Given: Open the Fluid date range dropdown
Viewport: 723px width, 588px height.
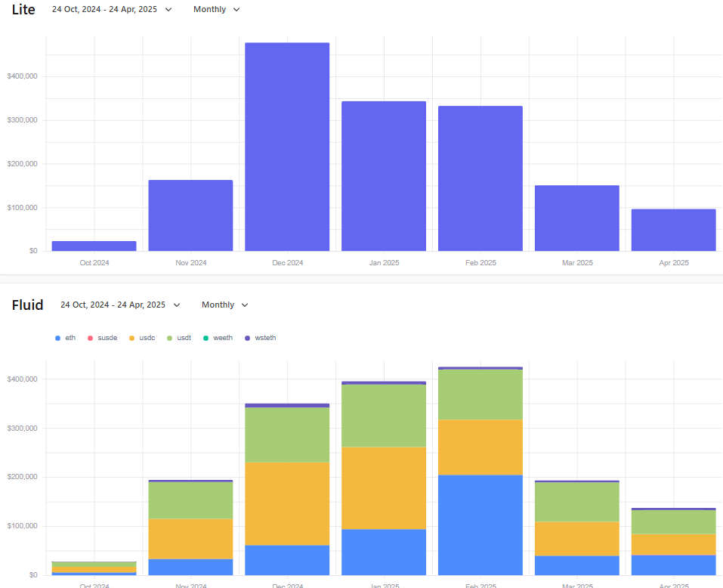Looking at the screenshot, I should coord(120,305).
